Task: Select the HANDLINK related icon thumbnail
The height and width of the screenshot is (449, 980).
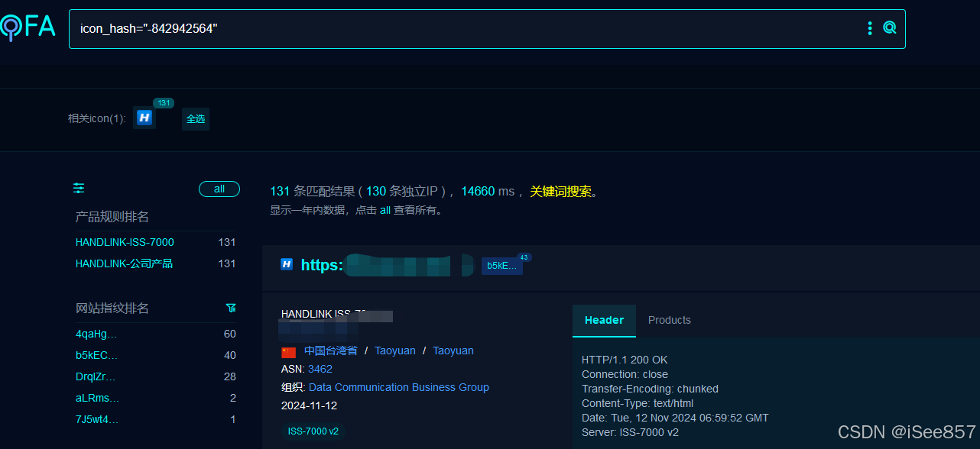Action: click(x=144, y=118)
